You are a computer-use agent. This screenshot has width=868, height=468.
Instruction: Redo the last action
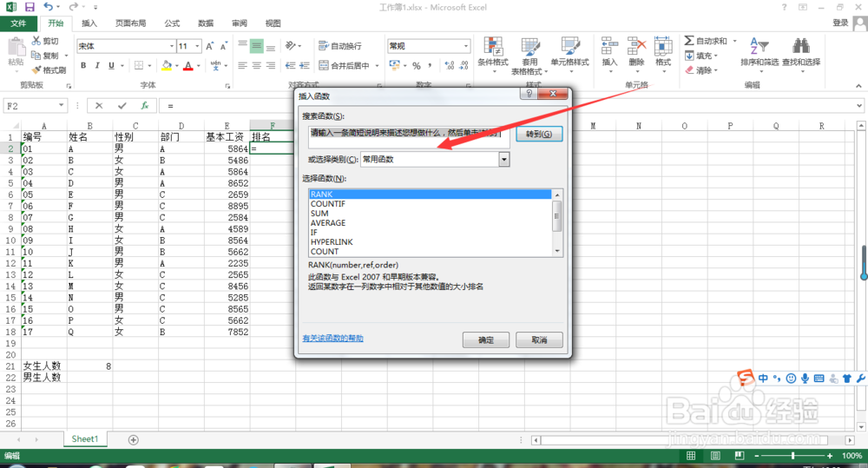73,7
